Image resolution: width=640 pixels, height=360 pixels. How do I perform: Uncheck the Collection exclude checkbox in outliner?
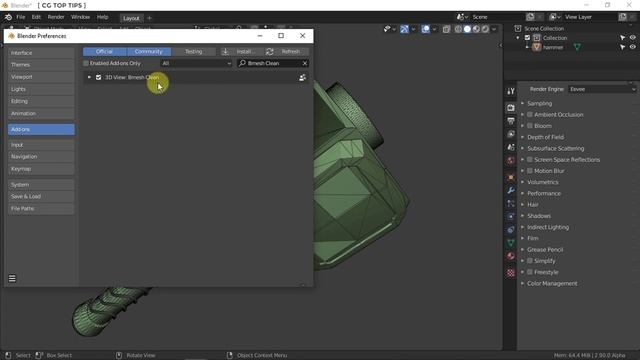(527, 38)
